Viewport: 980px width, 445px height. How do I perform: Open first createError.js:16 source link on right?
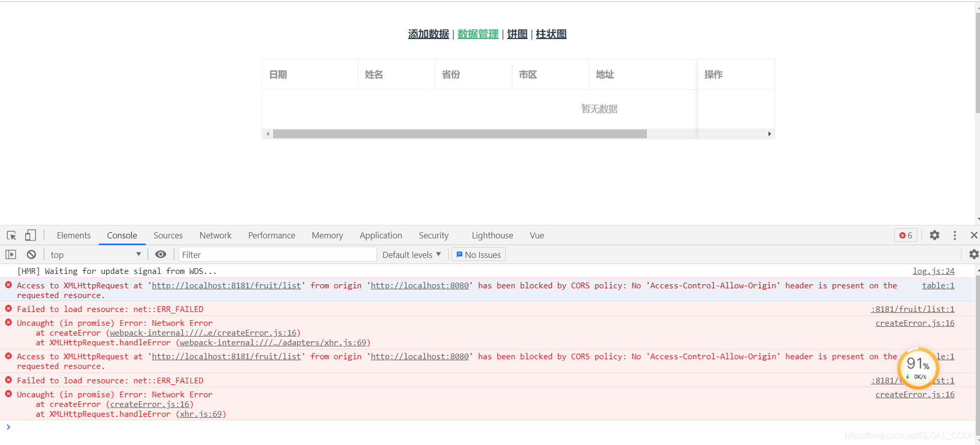(915, 323)
